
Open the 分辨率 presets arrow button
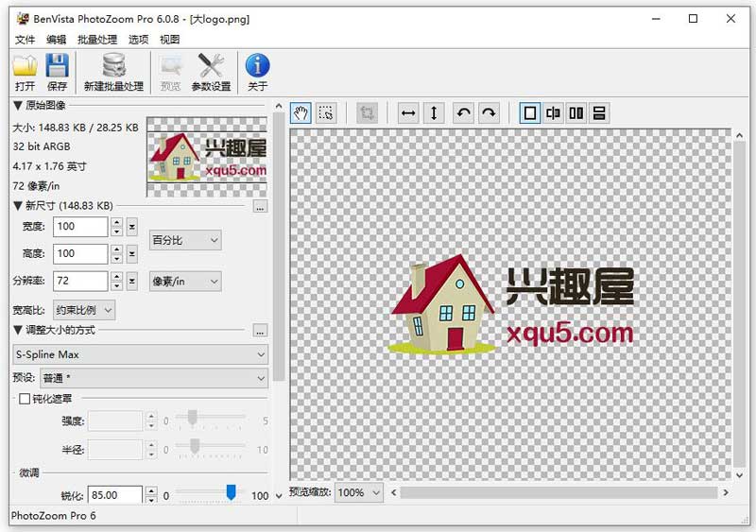[x=131, y=281]
